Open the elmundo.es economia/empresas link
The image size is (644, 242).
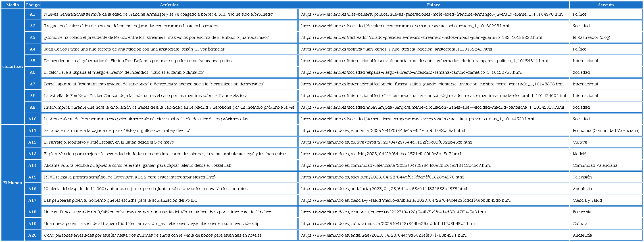(x=394, y=212)
